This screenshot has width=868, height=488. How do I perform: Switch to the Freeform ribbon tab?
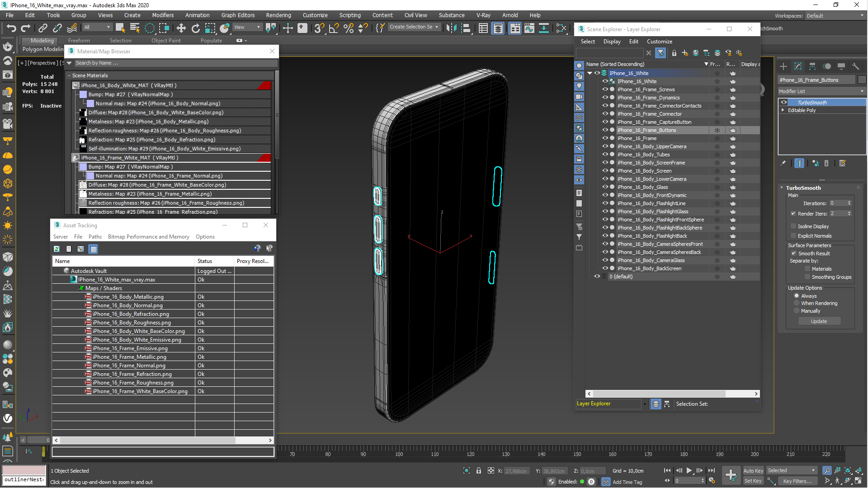coord(79,41)
